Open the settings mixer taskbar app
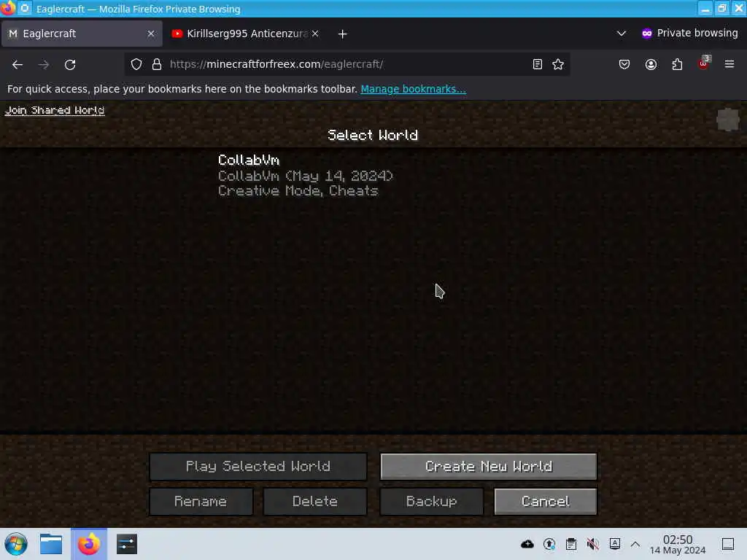747x560 pixels. point(127,544)
